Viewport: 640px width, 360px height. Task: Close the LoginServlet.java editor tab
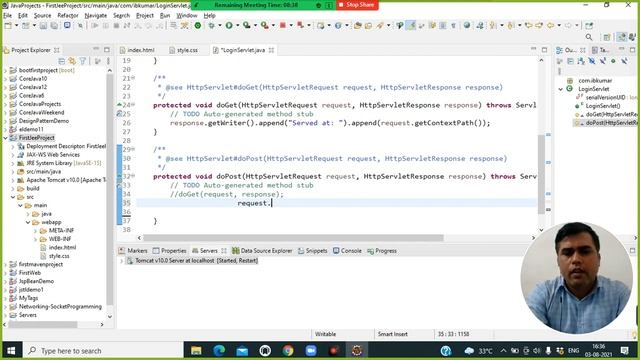(x=271, y=50)
